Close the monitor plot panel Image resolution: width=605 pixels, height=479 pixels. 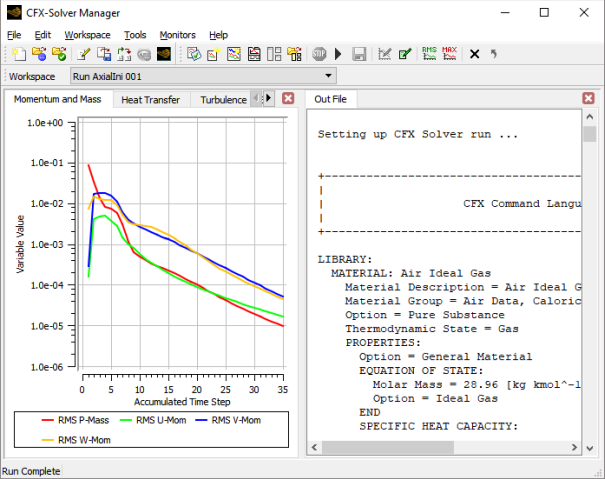pos(288,98)
